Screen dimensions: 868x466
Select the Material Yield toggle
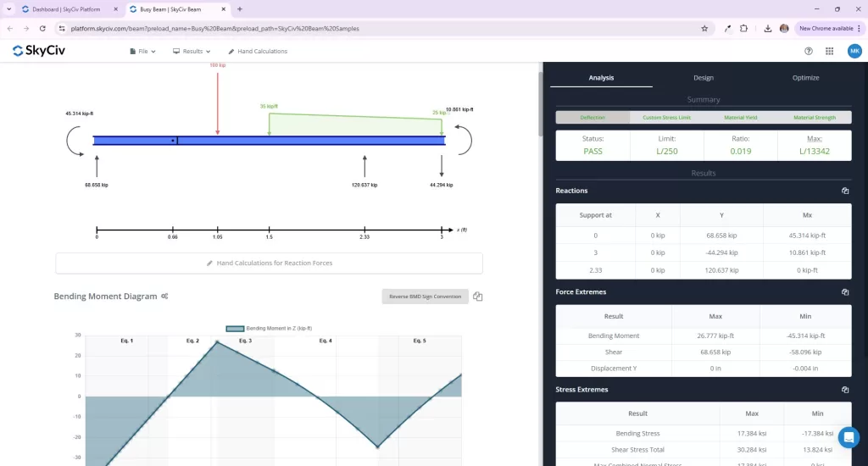tap(741, 117)
